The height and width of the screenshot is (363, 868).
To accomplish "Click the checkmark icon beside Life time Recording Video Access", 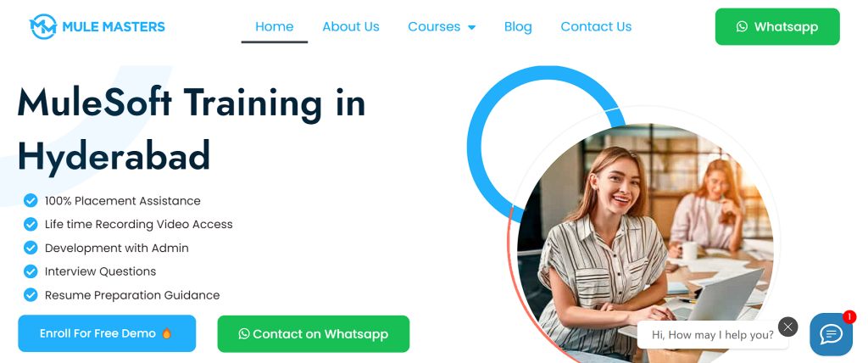I will [x=31, y=225].
